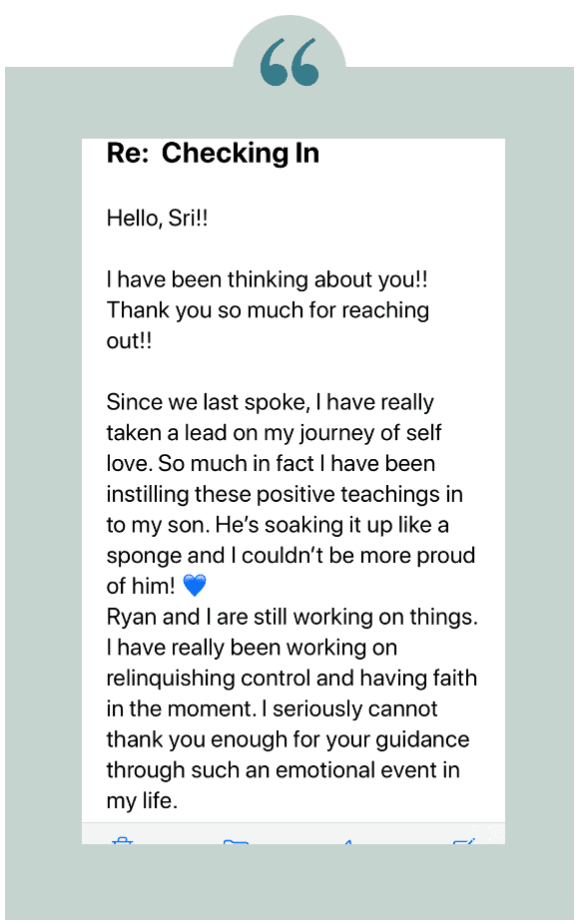Viewport: 585px width, 924px height.
Task: Click the trash icon in the mail toolbar
Action: point(122,840)
